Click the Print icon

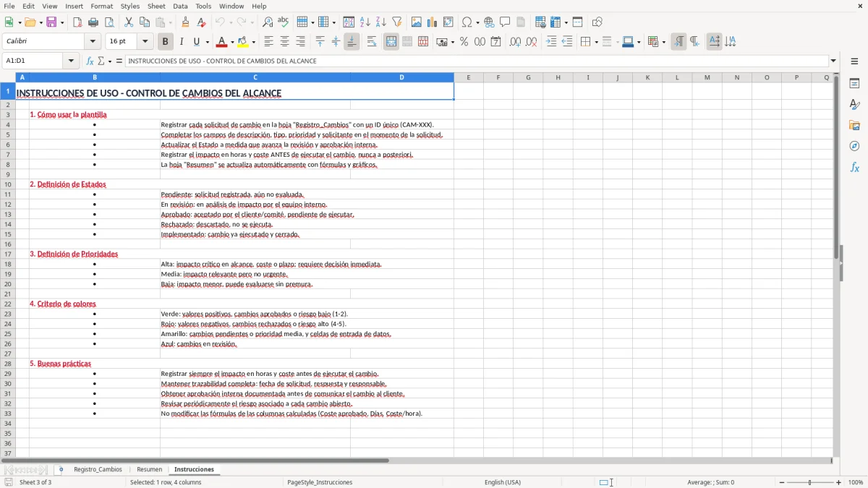point(93,22)
